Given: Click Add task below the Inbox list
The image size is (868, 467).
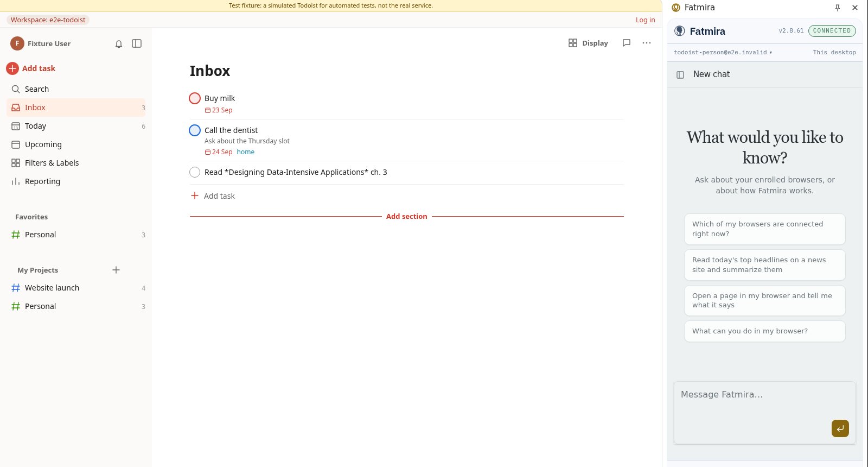Looking at the screenshot, I should (x=213, y=196).
